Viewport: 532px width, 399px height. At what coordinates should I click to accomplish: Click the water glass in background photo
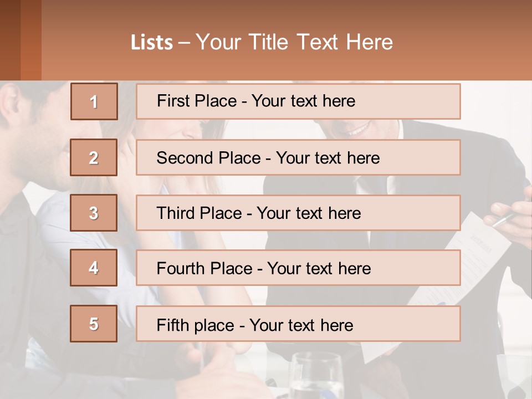tap(316, 375)
